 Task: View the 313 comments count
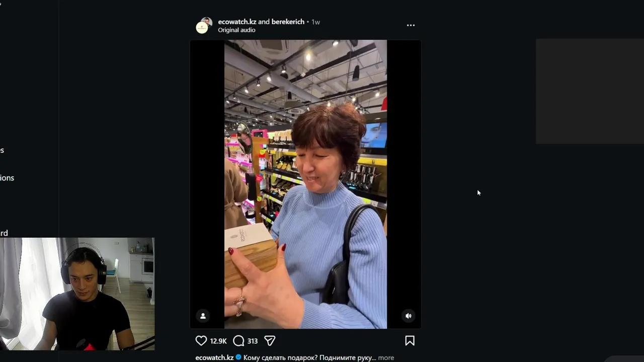click(x=253, y=341)
